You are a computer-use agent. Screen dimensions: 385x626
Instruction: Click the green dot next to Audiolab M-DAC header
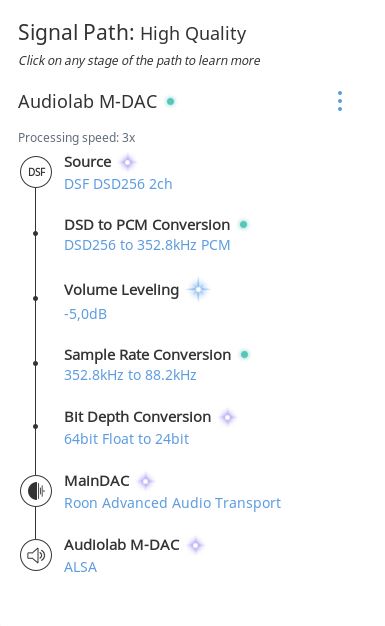pos(171,101)
